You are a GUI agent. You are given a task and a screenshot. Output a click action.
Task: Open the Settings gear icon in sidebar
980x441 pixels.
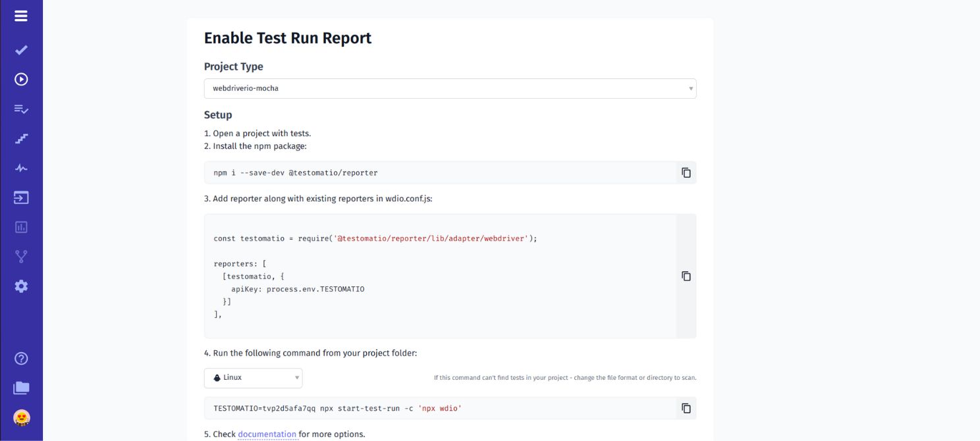pyautogui.click(x=21, y=286)
